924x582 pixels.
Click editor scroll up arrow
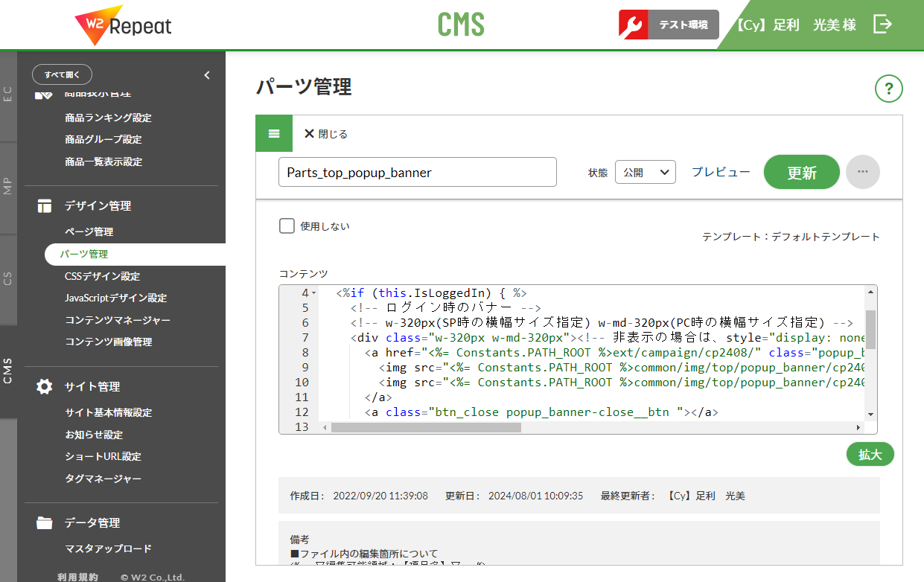(870, 292)
